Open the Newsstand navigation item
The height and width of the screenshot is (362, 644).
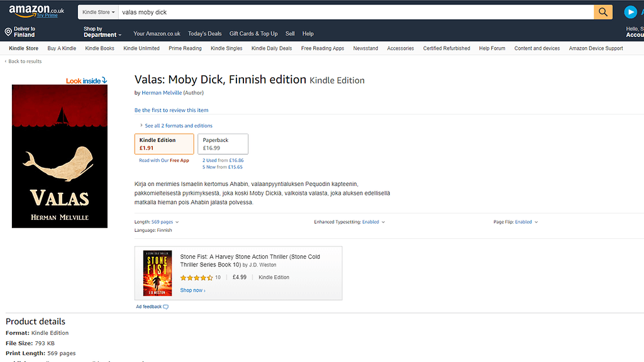(365, 48)
